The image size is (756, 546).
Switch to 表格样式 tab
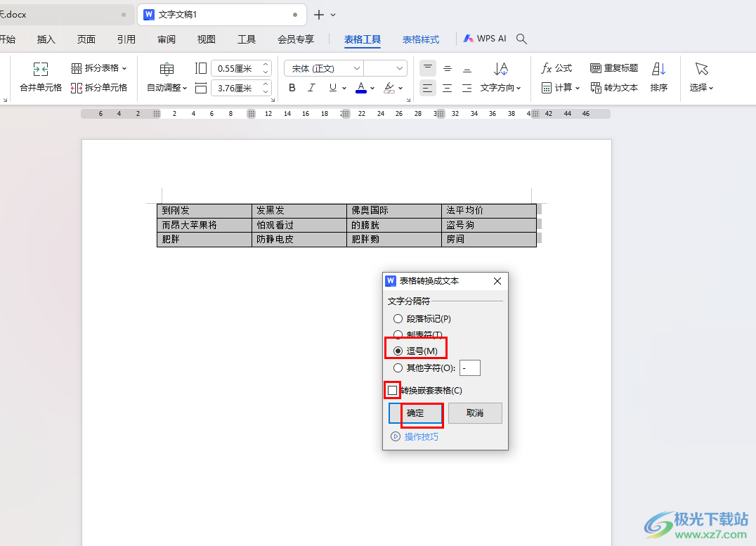pos(421,39)
